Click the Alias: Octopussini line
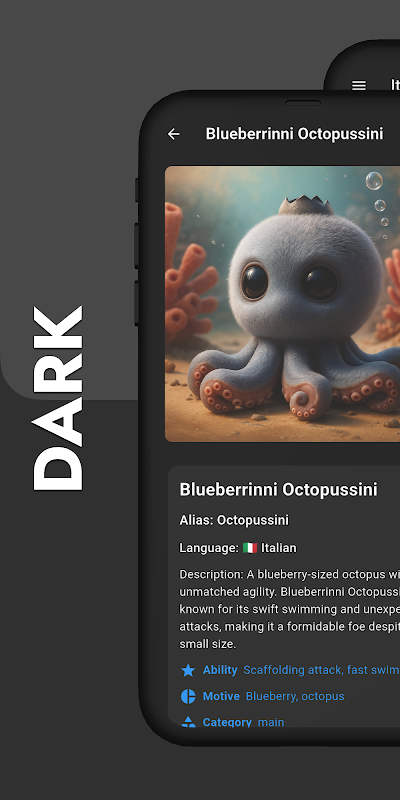This screenshot has width=400, height=800. (x=234, y=520)
